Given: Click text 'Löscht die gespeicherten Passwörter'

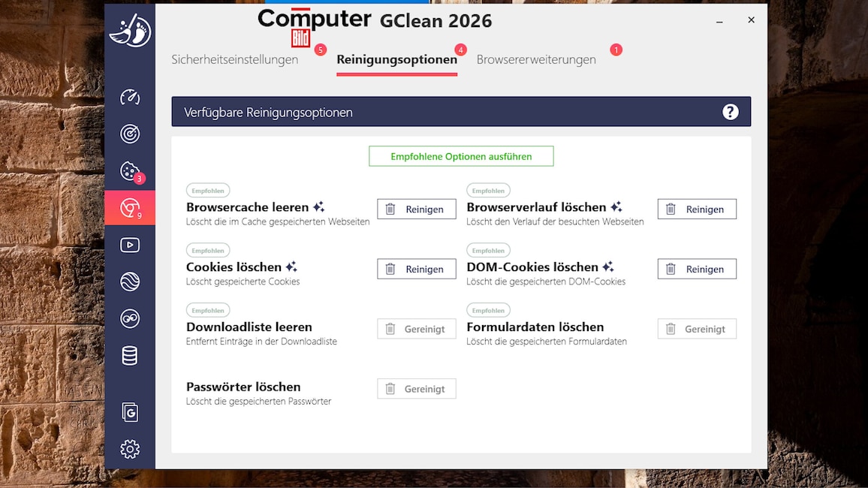Looking at the screenshot, I should (x=258, y=401).
